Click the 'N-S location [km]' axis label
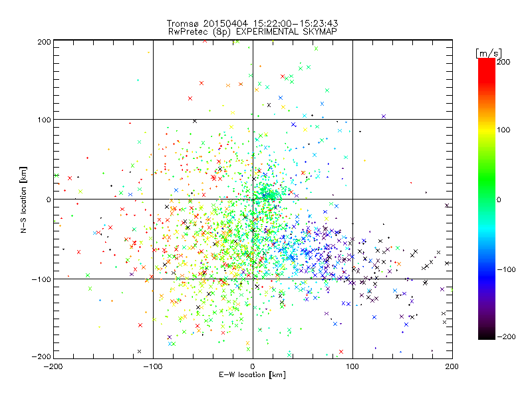 point(23,199)
